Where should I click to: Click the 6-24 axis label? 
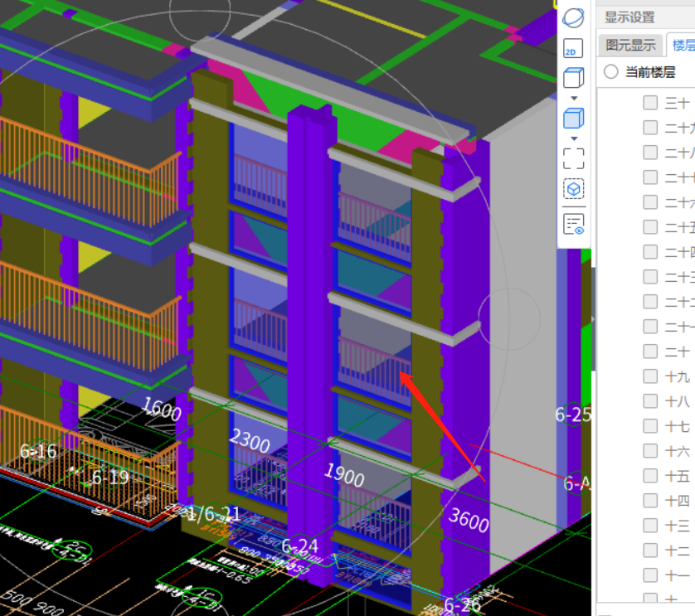(299, 546)
